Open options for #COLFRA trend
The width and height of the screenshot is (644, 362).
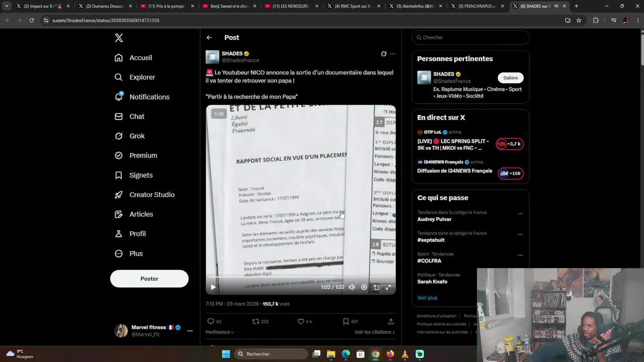click(520, 255)
